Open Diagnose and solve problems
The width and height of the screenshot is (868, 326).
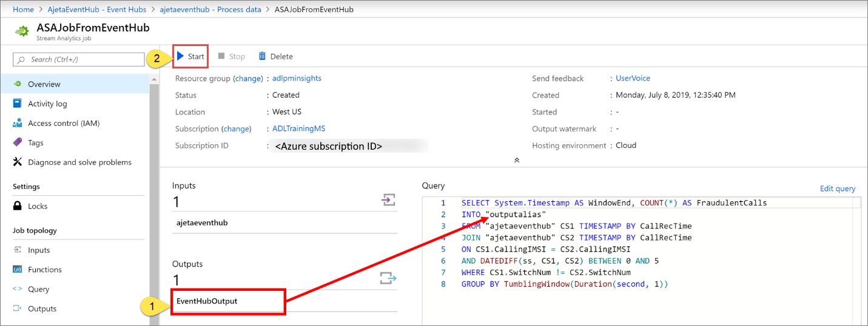79,162
